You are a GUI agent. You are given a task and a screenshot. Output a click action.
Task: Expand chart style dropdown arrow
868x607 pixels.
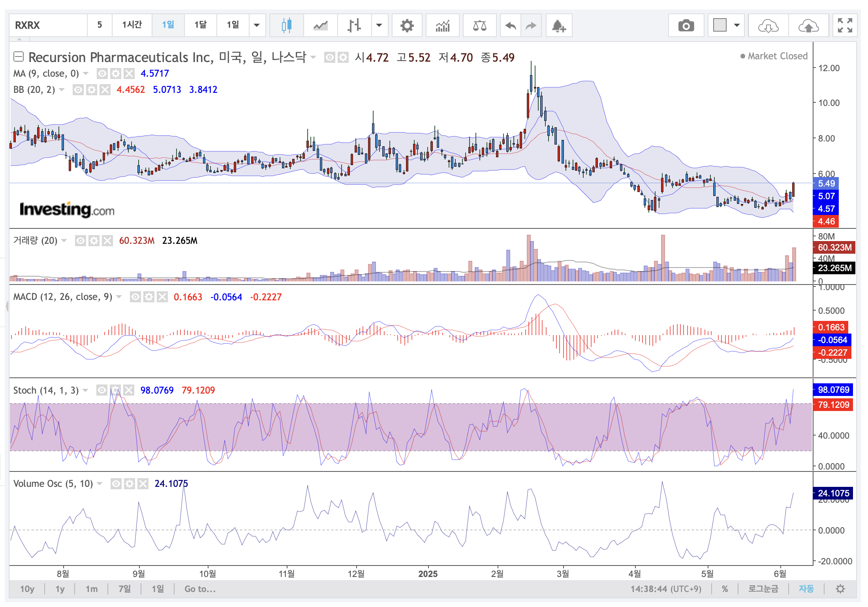pyautogui.click(x=379, y=26)
